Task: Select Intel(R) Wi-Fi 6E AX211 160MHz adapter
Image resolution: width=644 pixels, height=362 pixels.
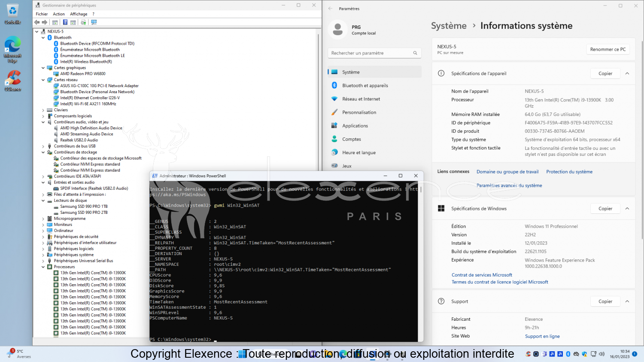Action: pos(88,104)
